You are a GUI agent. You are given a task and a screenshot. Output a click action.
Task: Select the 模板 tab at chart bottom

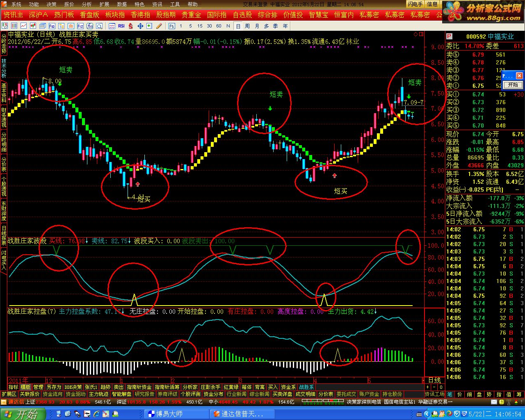[x=25, y=387]
